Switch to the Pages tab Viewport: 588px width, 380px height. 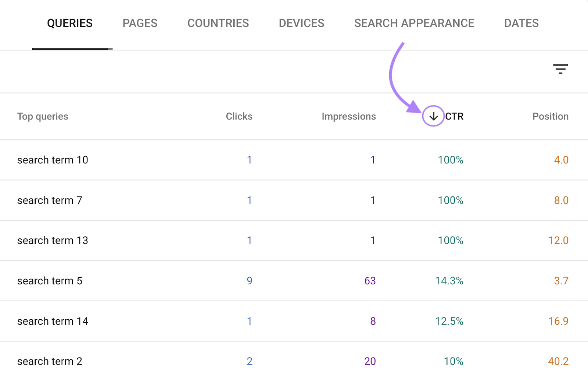pyautogui.click(x=140, y=23)
